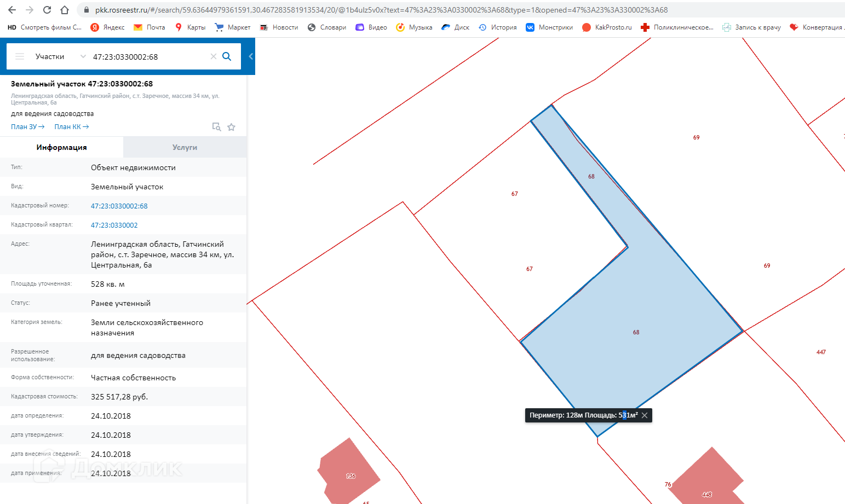The image size is (845, 504).
Task: Select cadastral value 325 517,28 руб.
Action: pyautogui.click(x=119, y=397)
